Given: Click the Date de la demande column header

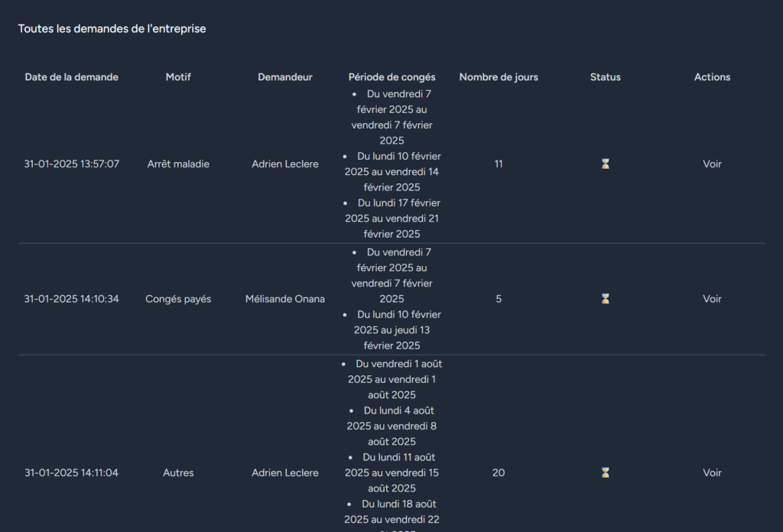Looking at the screenshot, I should tap(71, 77).
